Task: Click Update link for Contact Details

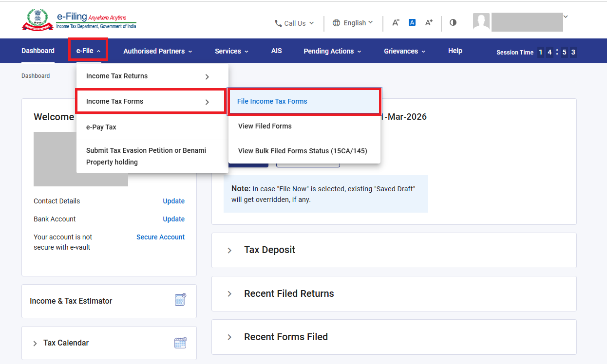Action: [173, 201]
